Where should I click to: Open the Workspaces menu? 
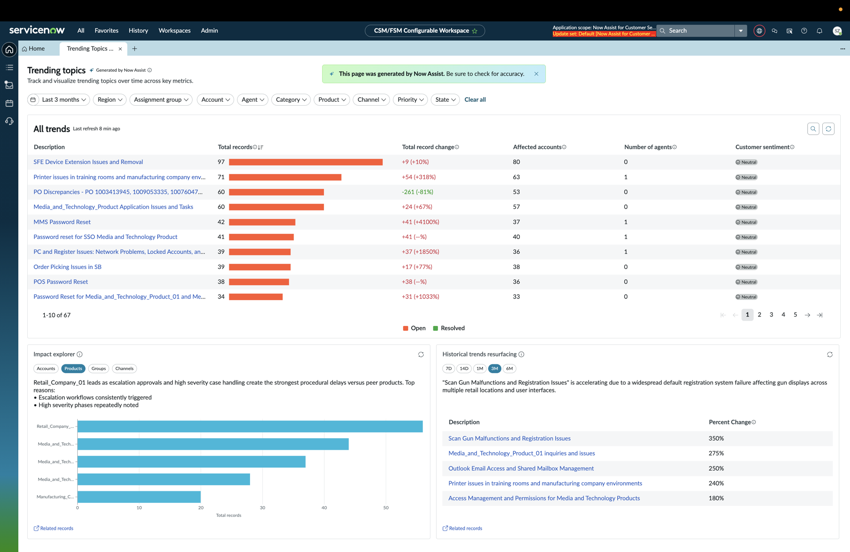pos(175,31)
